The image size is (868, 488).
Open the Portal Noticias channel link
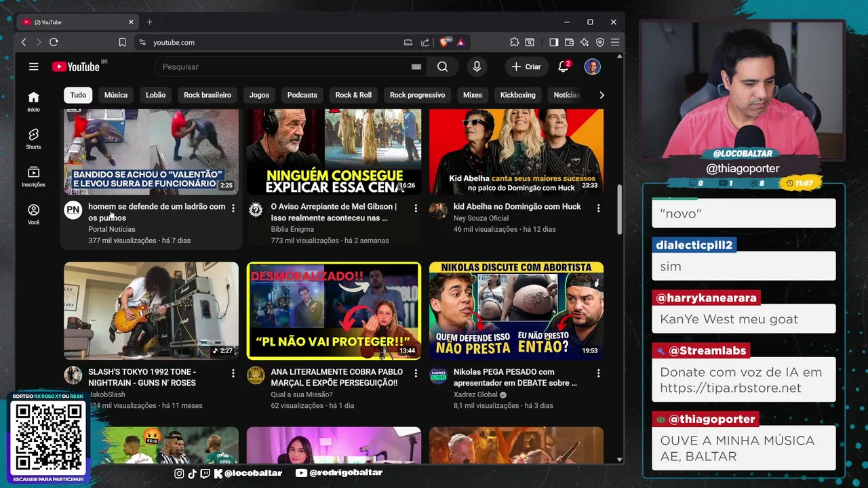pyautogui.click(x=112, y=229)
